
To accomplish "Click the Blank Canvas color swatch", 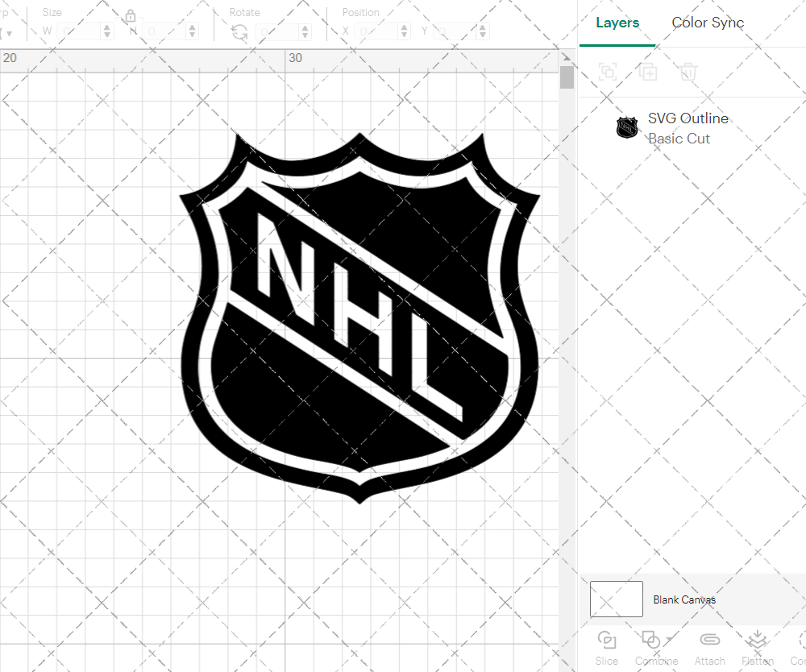I will (617, 599).
